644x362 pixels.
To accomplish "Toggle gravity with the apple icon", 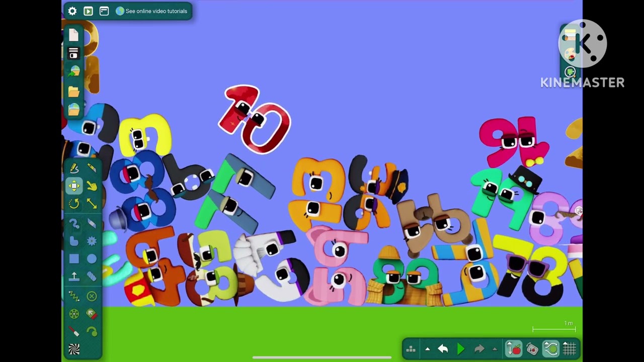I will coord(514,349).
